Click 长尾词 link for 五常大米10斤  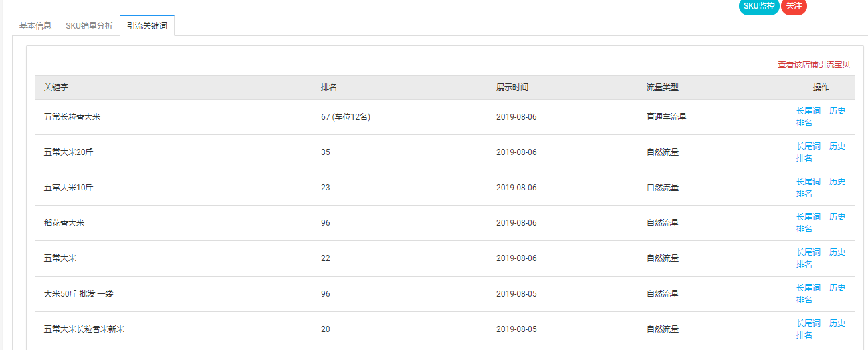(x=808, y=182)
